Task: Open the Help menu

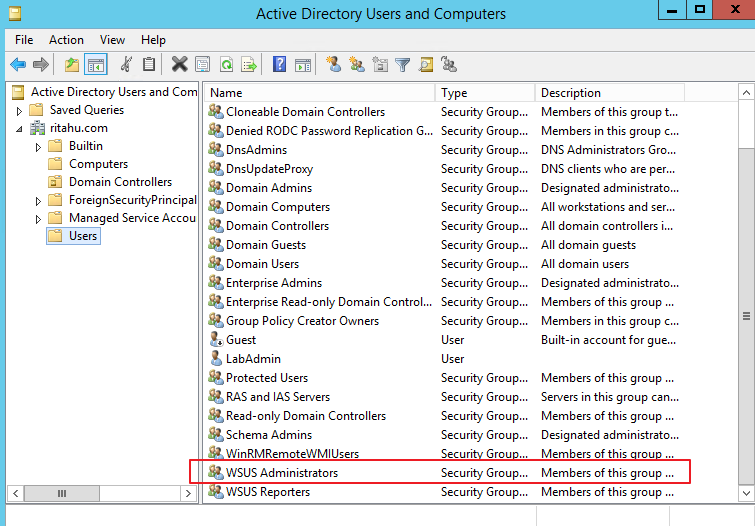Action: point(153,39)
